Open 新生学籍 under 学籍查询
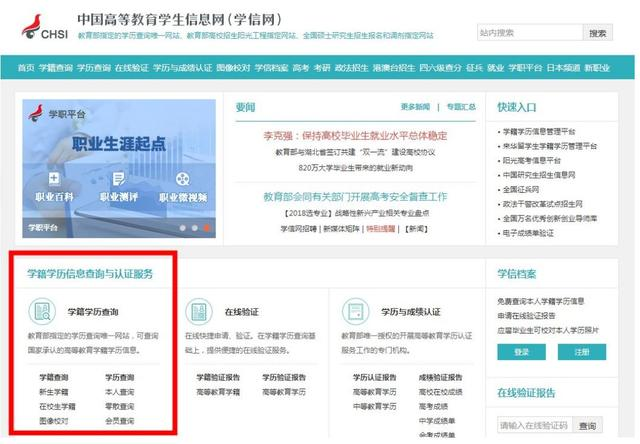640x444 pixels. click(x=53, y=392)
